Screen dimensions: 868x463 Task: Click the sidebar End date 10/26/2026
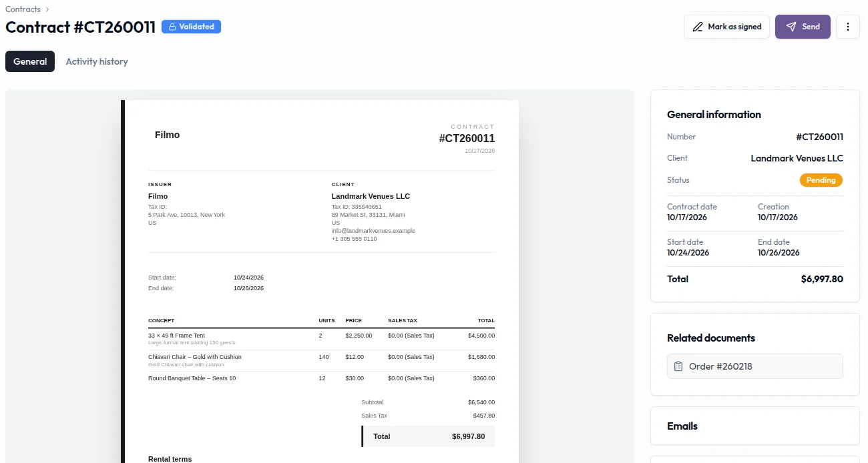coord(779,253)
